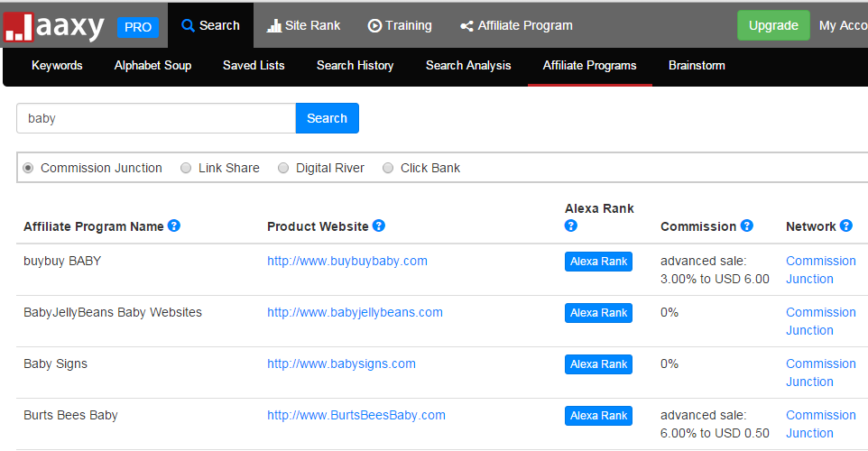Click the play circle Training icon
This screenshot has width=868, height=451.
coord(374,26)
